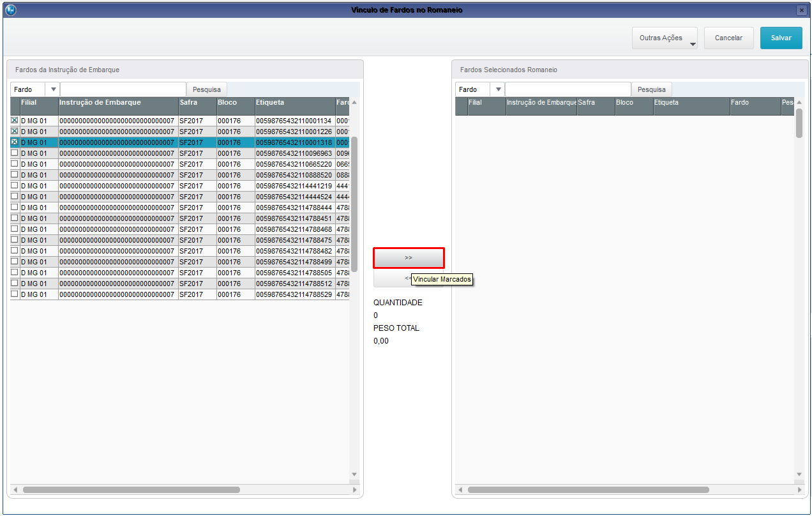Click the application logo icon in title bar

tap(10, 10)
